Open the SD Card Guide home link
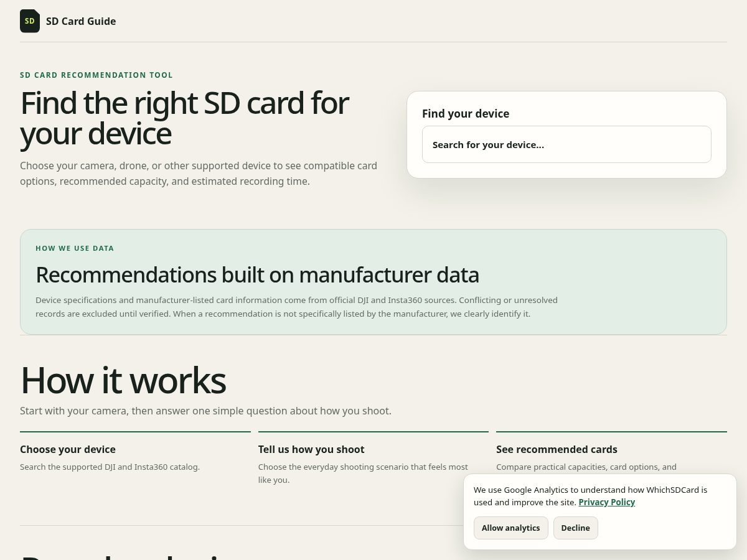747x560 pixels. point(68,21)
